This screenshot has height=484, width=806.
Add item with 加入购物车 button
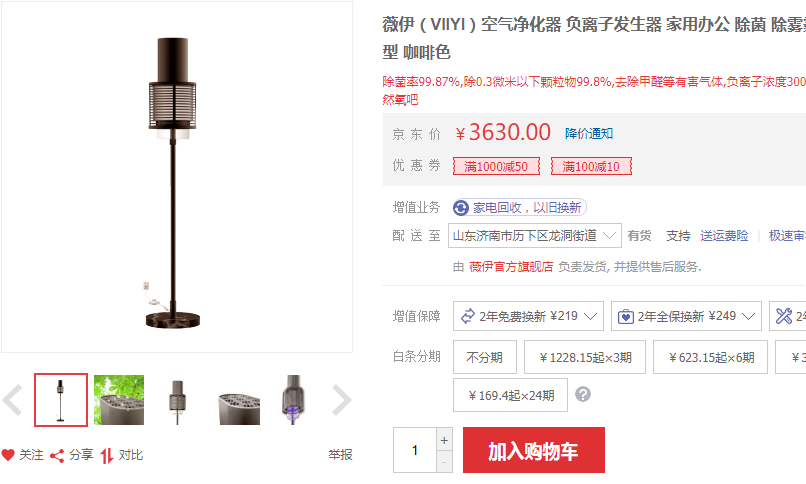pyautogui.click(x=534, y=450)
